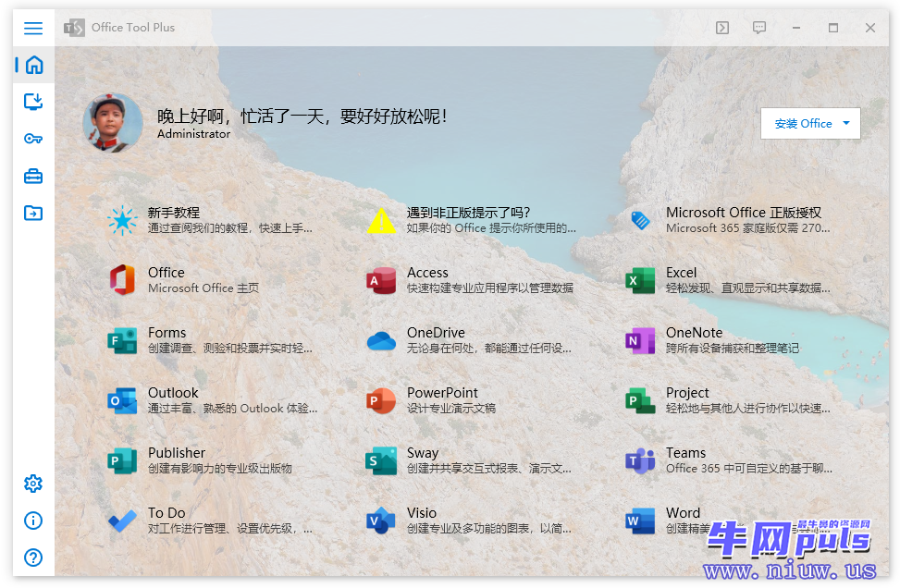Image resolution: width=900 pixels, height=588 pixels.
Task: Open the Forms app icon
Action: 122,340
